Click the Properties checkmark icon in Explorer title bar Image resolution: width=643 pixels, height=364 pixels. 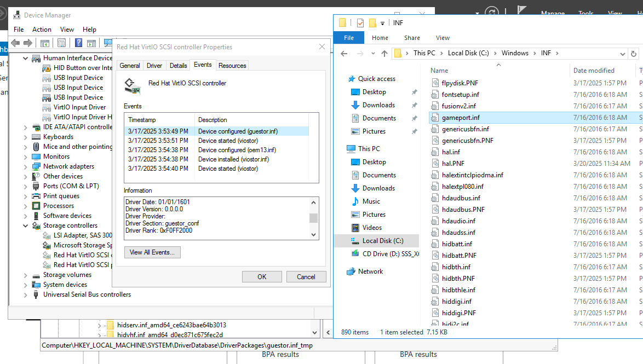coord(360,23)
